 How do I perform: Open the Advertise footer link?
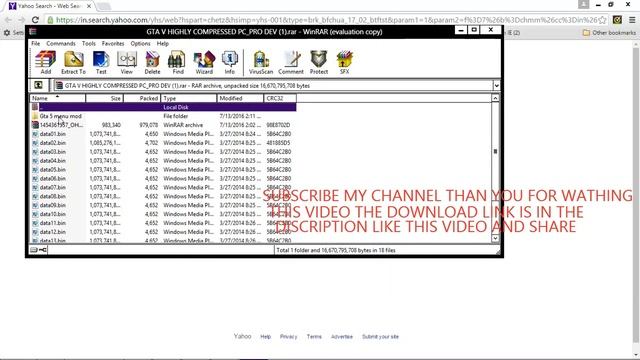tap(342, 337)
